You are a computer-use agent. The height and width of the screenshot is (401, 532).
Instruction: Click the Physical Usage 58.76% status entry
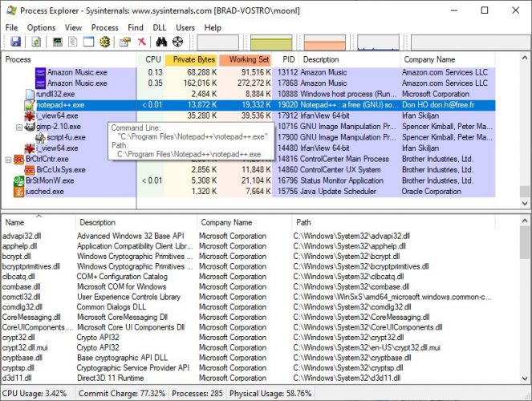tap(270, 394)
